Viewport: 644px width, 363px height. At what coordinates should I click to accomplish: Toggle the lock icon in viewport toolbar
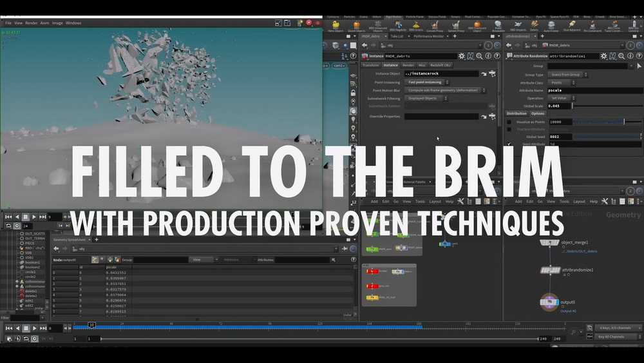(353, 93)
